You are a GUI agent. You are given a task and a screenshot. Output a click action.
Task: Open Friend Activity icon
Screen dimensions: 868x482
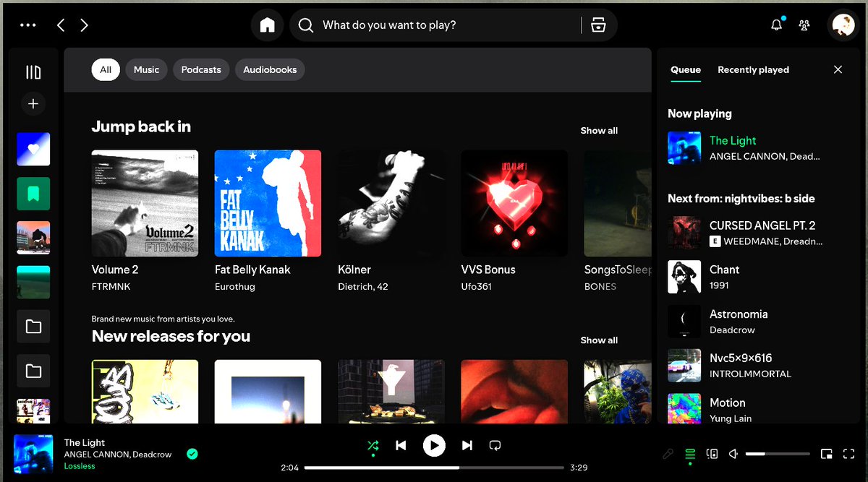tap(804, 25)
